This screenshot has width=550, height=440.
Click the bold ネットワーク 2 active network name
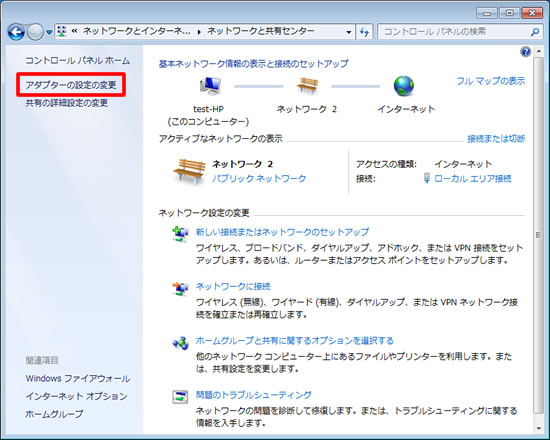click(242, 164)
